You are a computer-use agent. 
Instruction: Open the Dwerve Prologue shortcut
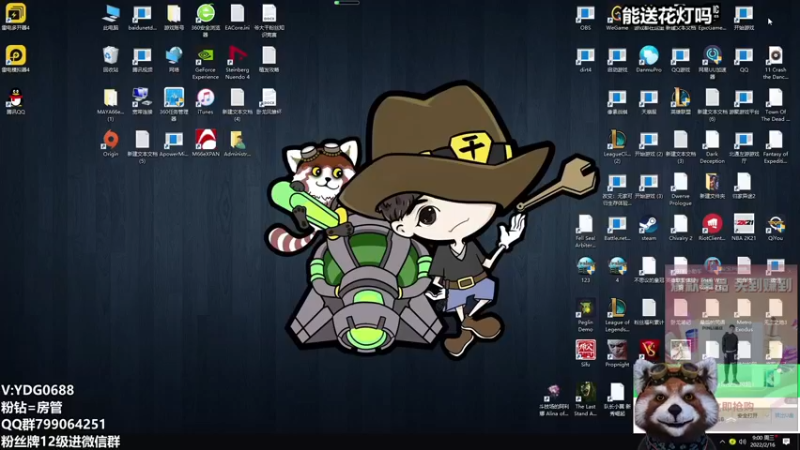point(680,189)
